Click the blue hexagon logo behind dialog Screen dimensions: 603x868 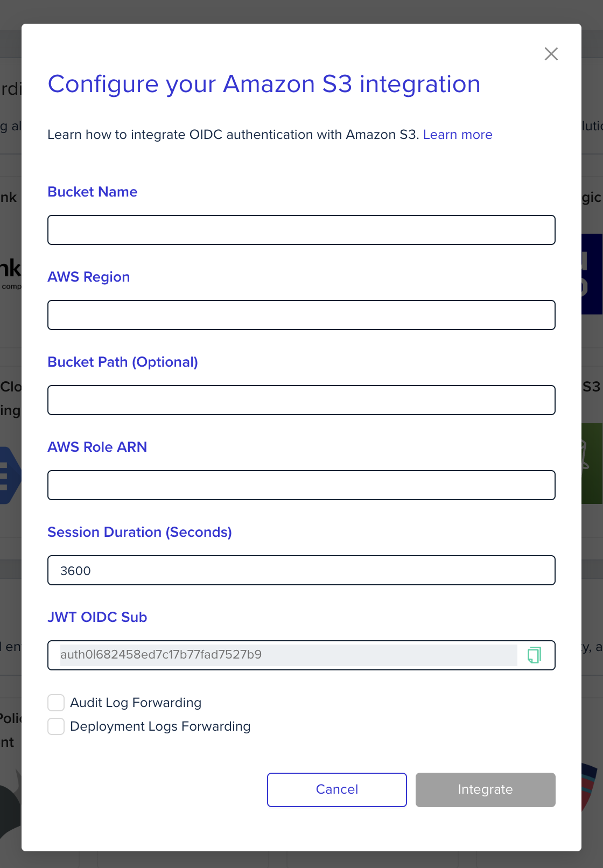(10, 475)
